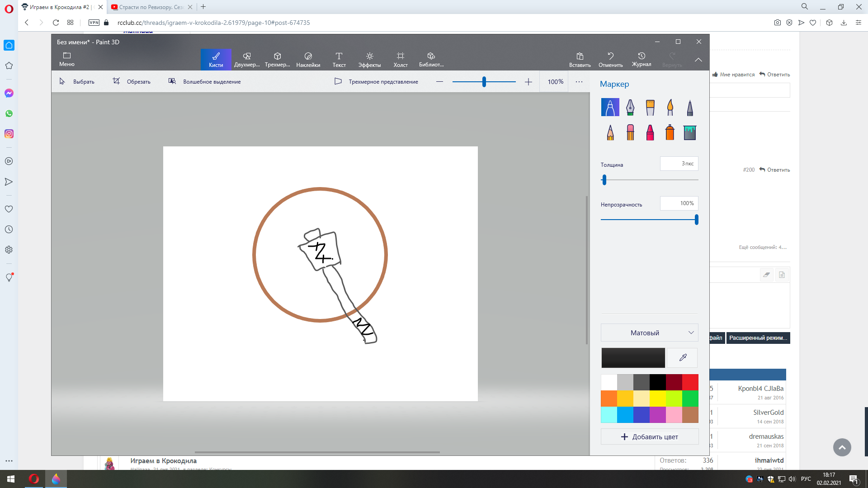The height and width of the screenshot is (488, 868).
Task: Click Paint 3D icon in taskbar
Action: click(x=56, y=479)
